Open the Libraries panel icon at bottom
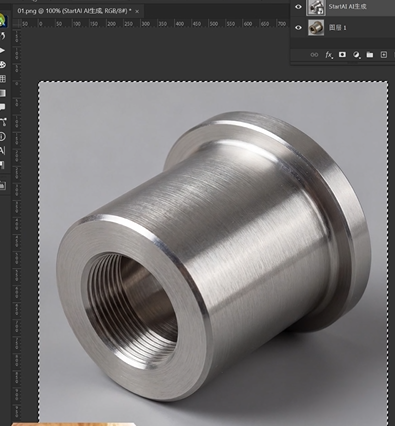 pos(3,185)
